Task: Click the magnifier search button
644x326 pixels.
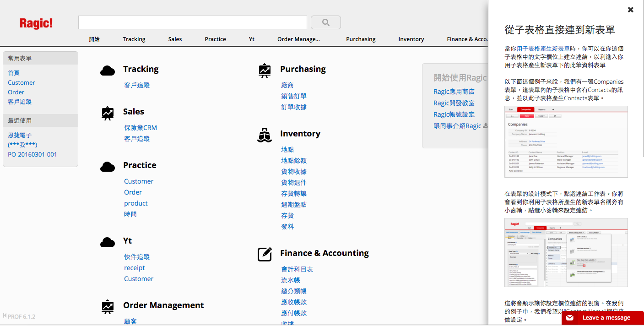Action: point(326,22)
